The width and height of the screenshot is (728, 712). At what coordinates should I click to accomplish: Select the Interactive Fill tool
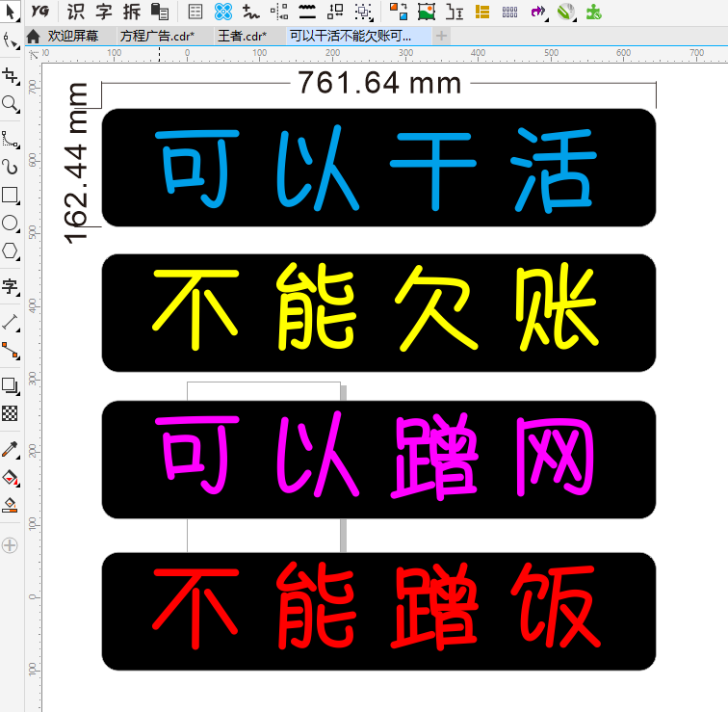(11, 477)
